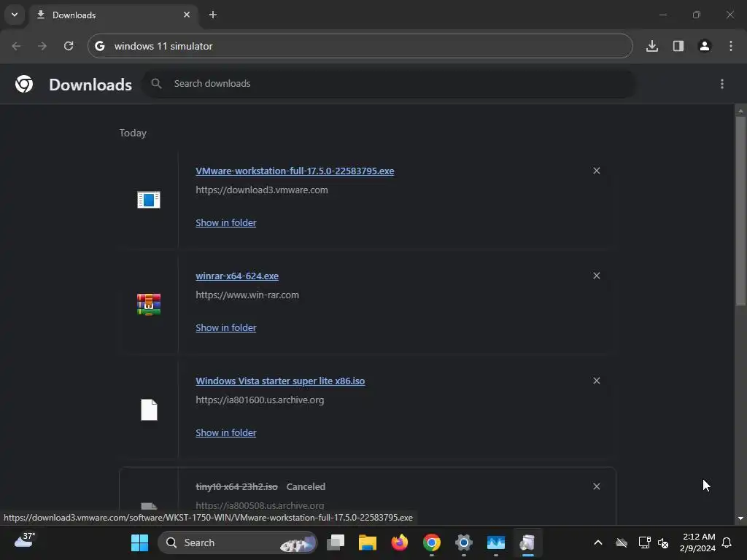The height and width of the screenshot is (560, 747).
Task: Click the OneDrive cloud tray icon
Action: tap(622, 542)
